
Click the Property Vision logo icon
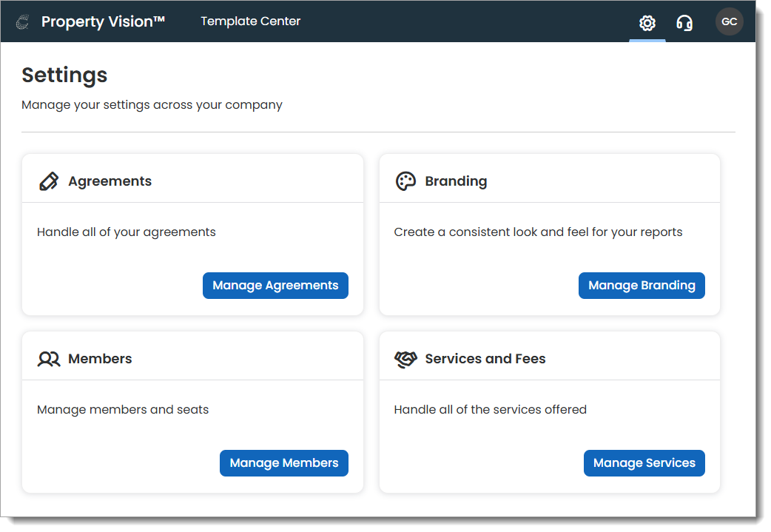coord(23,22)
